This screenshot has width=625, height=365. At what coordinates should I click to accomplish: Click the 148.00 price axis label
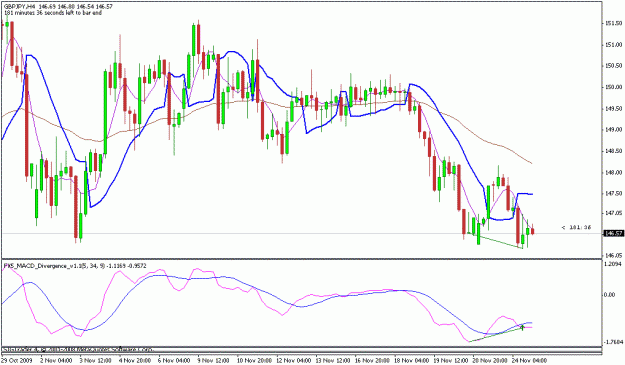614,173
